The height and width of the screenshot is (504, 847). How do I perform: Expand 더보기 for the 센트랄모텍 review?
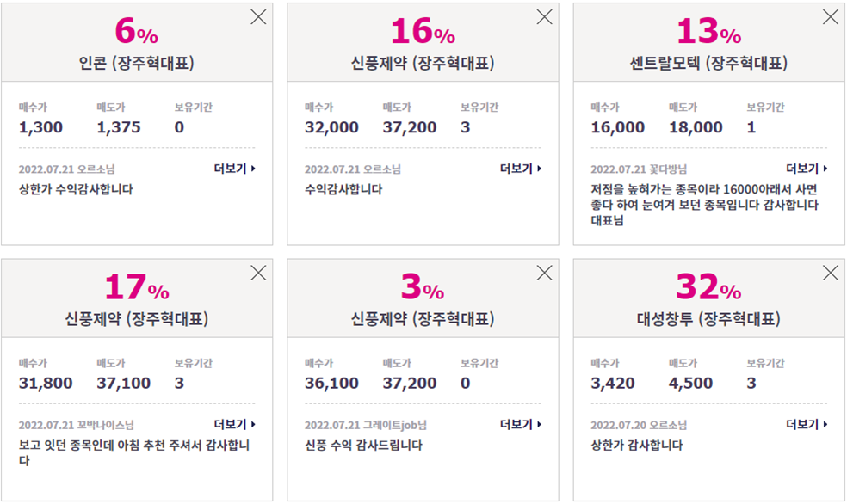(807, 169)
